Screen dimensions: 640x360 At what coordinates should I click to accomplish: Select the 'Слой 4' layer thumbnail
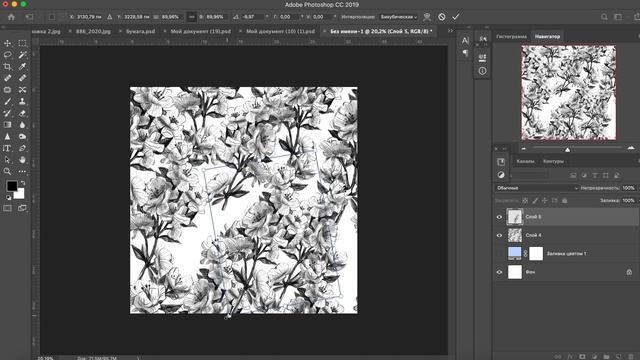[515, 235]
